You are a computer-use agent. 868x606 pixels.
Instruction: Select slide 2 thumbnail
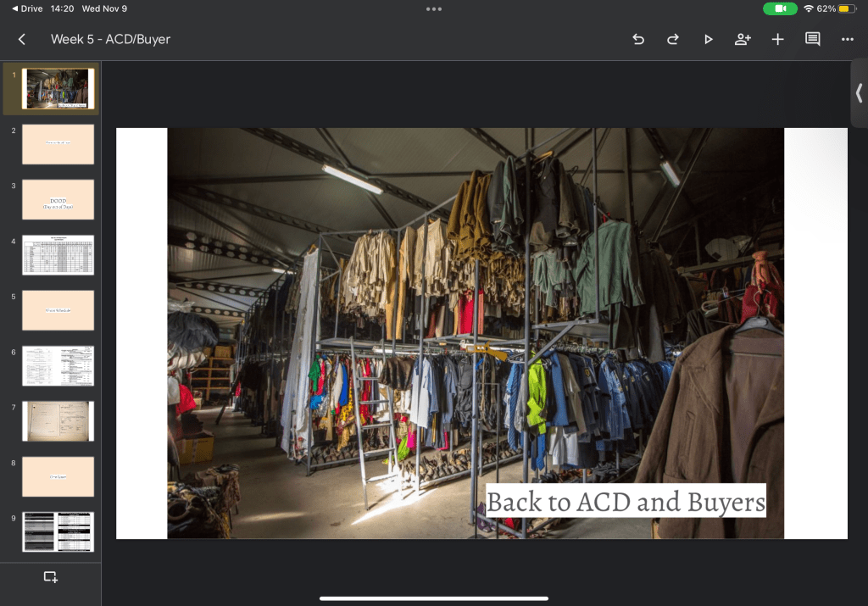[58, 144]
